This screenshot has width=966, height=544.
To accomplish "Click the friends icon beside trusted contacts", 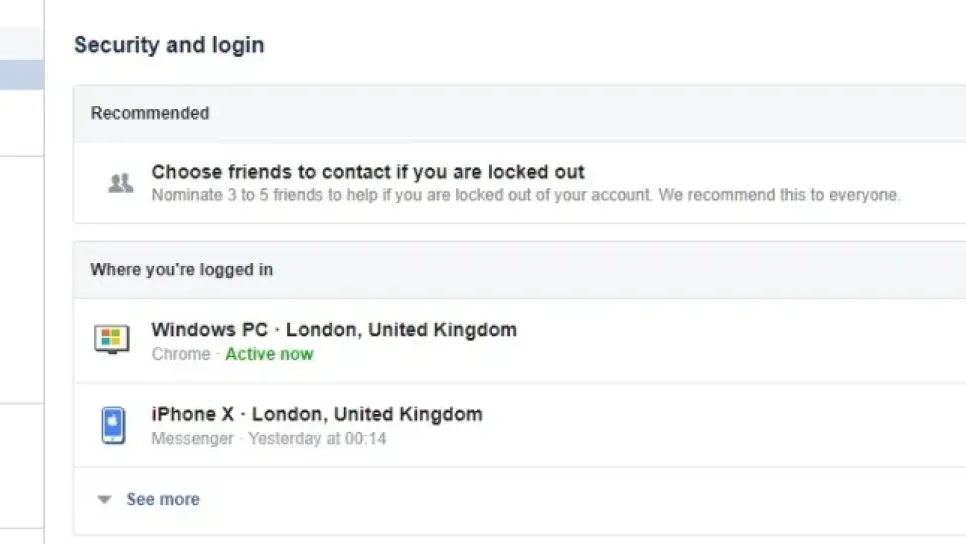I will tap(120, 183).
